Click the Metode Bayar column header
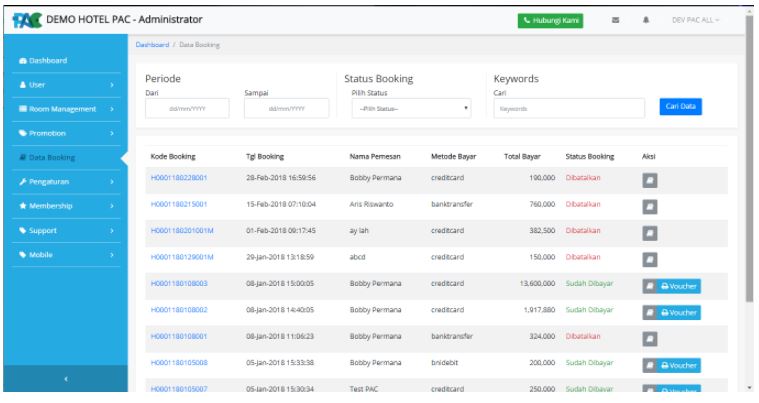 click(454, 156)
